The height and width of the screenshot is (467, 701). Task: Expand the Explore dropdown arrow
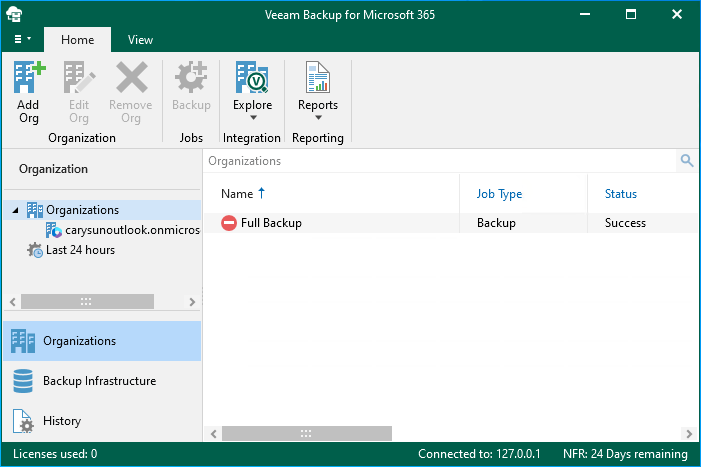click(252, 118)
